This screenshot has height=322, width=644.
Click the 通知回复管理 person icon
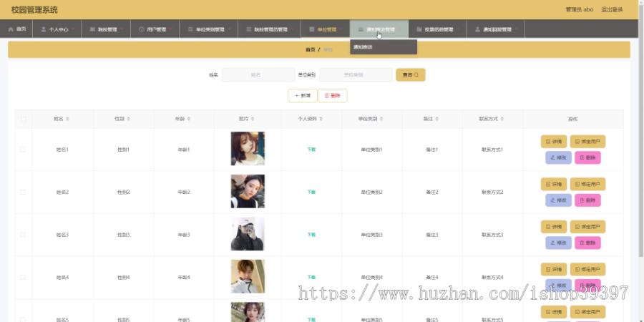click(477, 29)
